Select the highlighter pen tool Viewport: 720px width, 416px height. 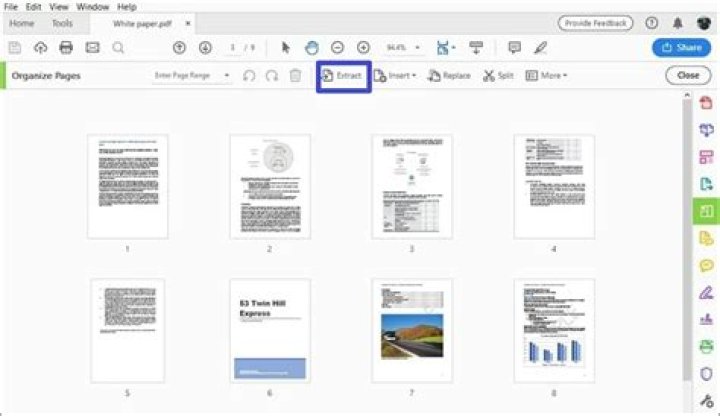[540, 47]
